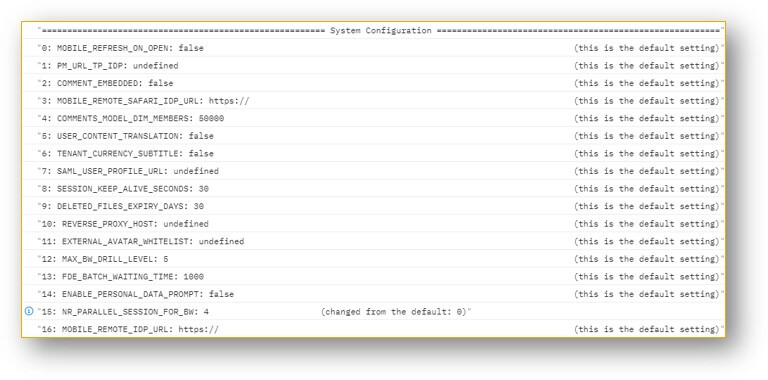Image resolution: width=768 pixels, height=380 pixels.
Task: Click the info icon beside line 15
Action: coord(29,311)
